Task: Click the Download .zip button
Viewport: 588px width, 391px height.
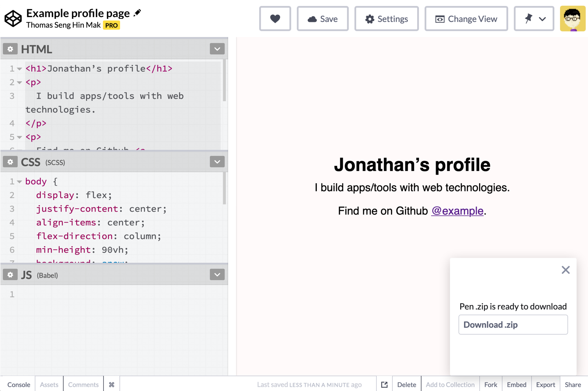Action: pos(513,325)
